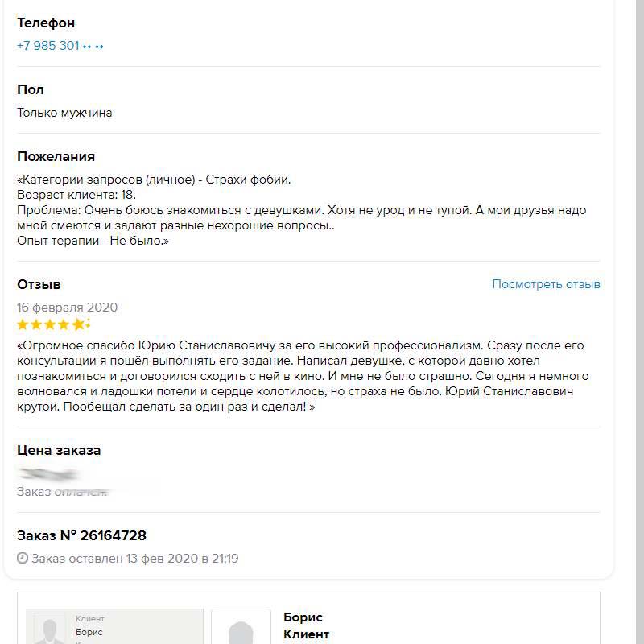644x644 pixels.
Task: Click the fifth, last rating star
Action: [78, 325]
